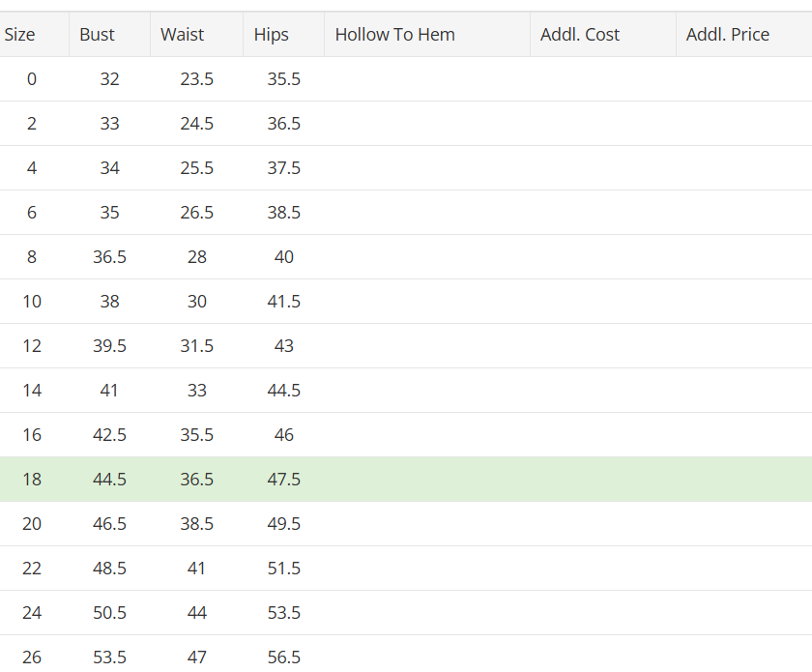
Task: Click the Size column header
Action: 20,35
